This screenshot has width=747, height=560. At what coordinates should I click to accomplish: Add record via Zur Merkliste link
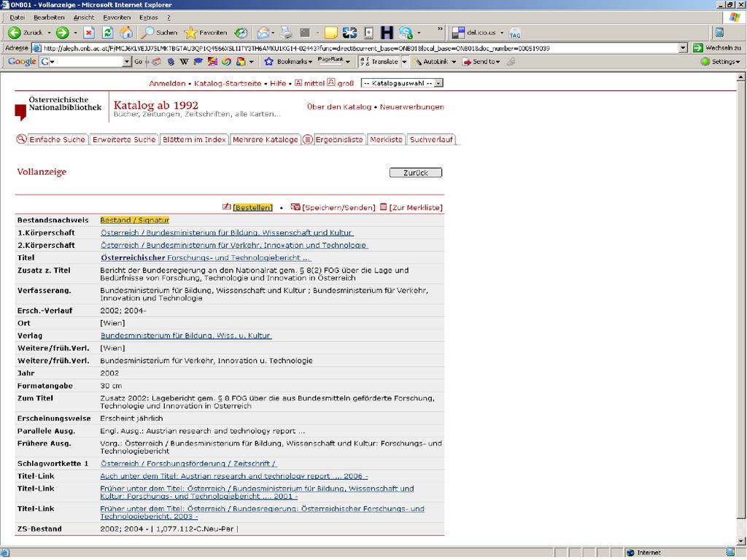click(415, 208)
